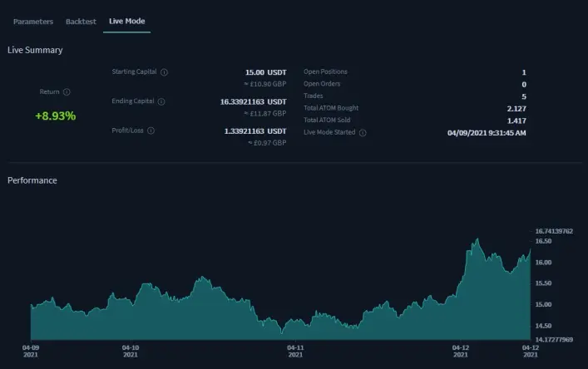Click the Total ATOM Bought amount
Image resolution: width=588 pixels, height=369 pixels.
coord(516,109)
